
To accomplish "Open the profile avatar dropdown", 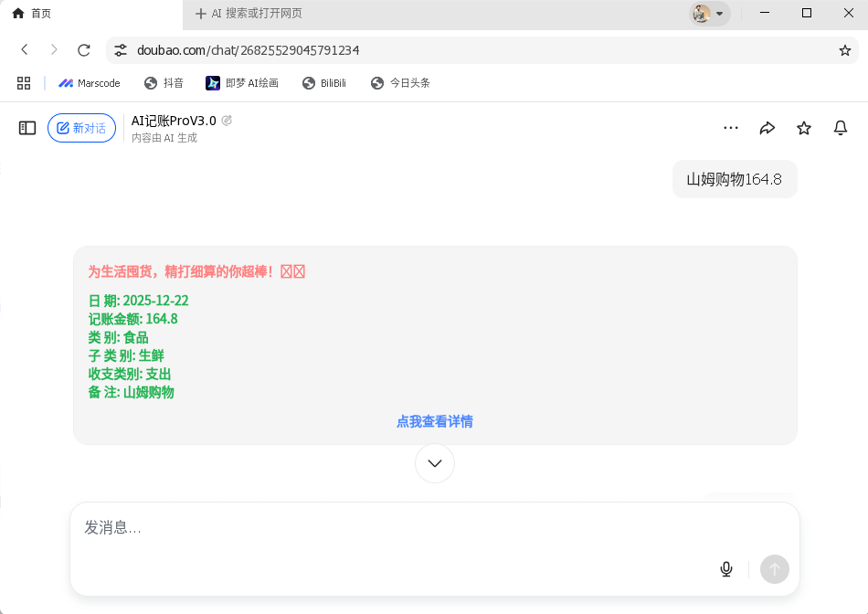I will pyautogui.click(x=709, y=14).
